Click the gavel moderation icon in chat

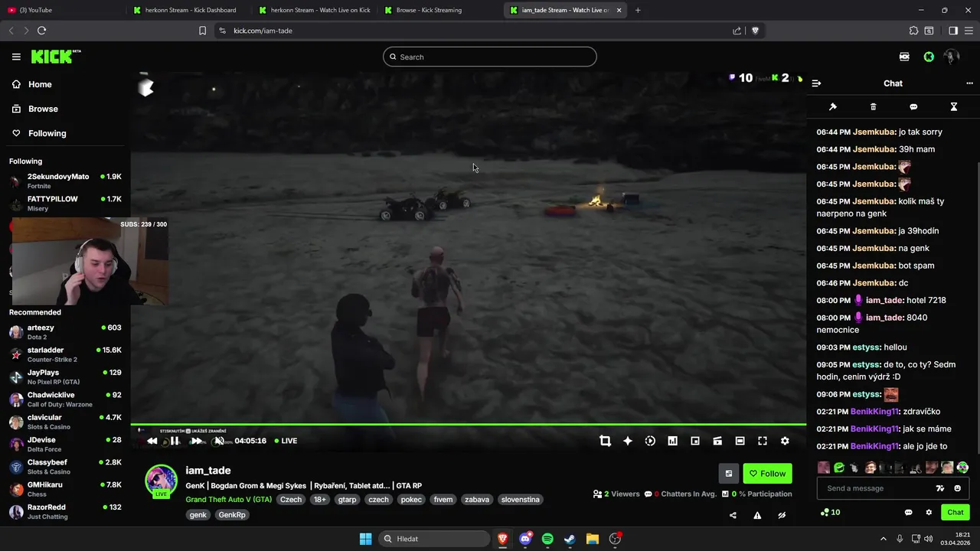coord(833,107)
